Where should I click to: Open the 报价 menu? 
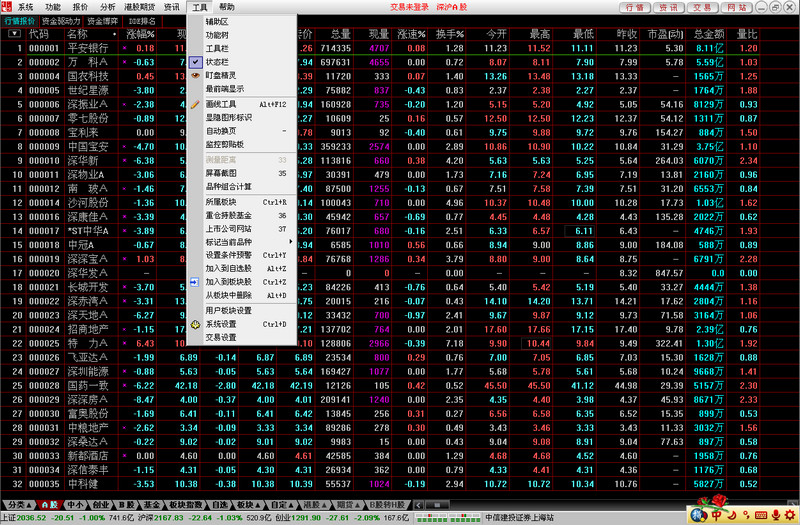(x=80, y=7)
